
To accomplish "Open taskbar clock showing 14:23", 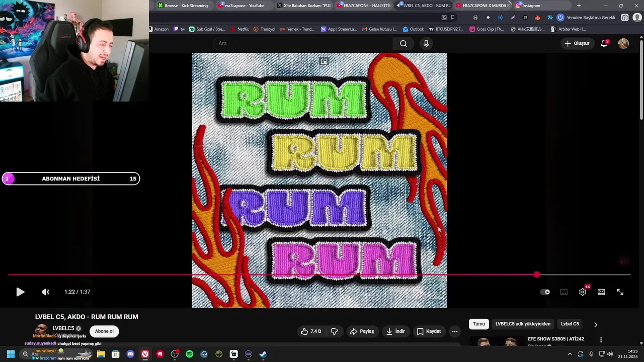I will click(x=627, y=354).
